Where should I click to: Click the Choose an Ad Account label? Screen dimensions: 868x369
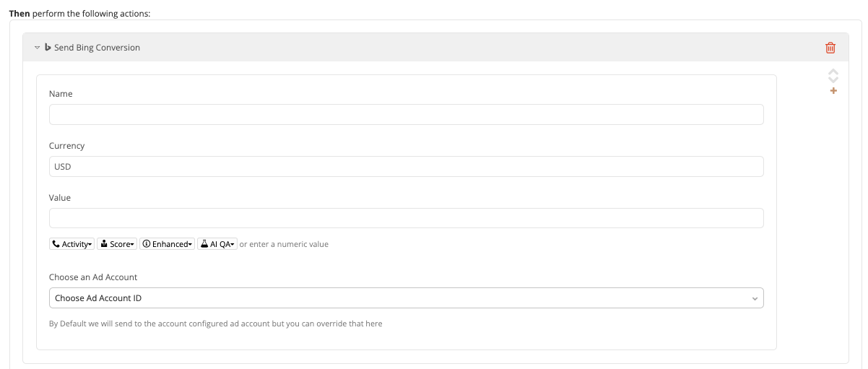(x=93, y=277)
